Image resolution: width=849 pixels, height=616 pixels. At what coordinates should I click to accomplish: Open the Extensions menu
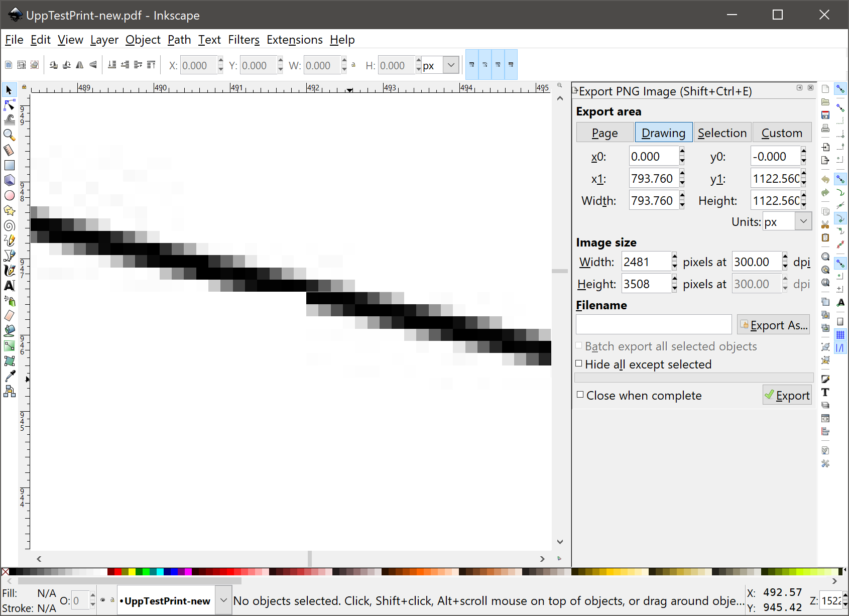(x=294, y=40)
